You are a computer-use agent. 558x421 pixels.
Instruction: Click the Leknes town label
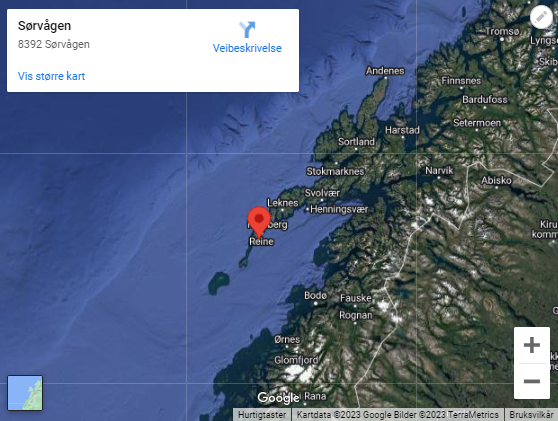tap(283, 203)
